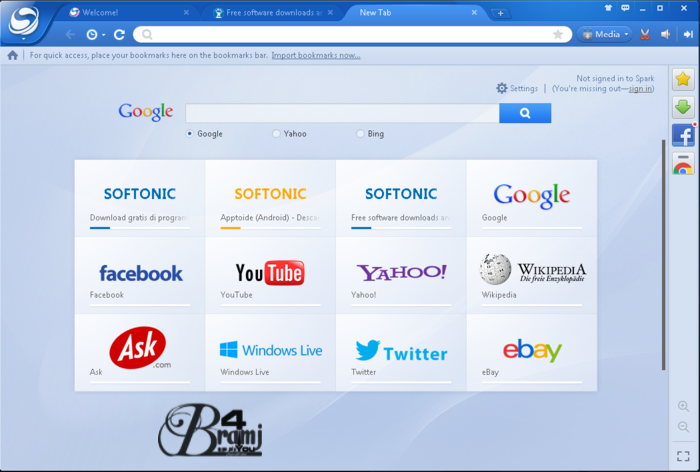Click the vertical page scrollbar

(664, 255)
